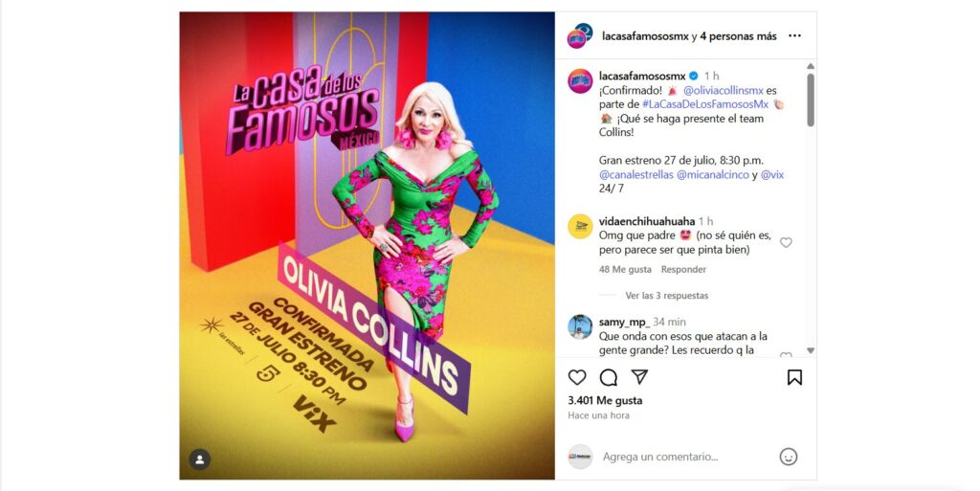Share post via paper plane icon
The width and height of the screenshot is (980, 491).
coord(638,377)
